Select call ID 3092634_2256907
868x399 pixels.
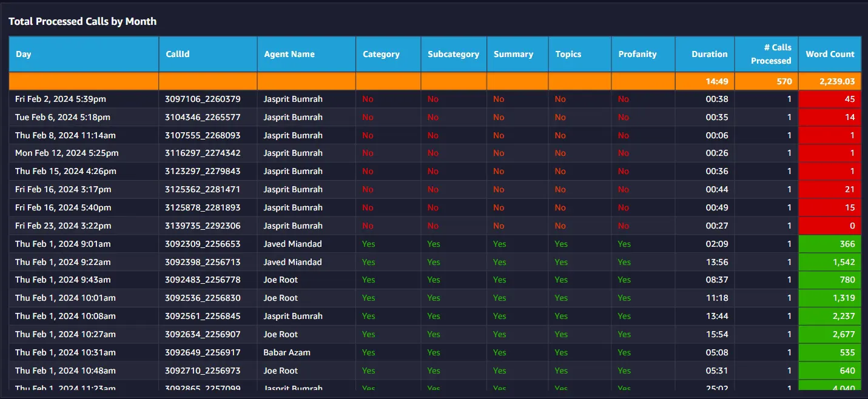[x=203, y=334]
